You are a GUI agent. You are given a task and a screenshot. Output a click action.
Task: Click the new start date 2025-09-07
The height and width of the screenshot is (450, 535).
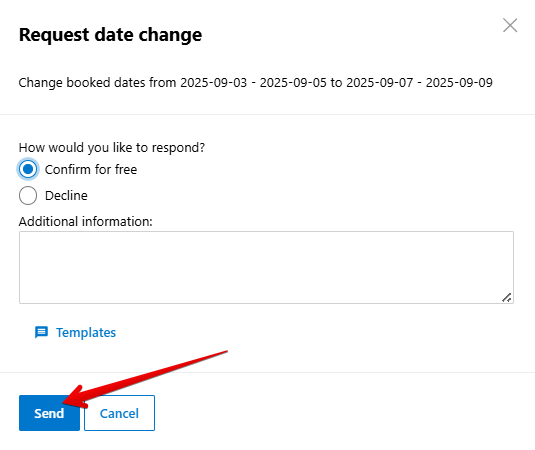click(x=380, y=83)
